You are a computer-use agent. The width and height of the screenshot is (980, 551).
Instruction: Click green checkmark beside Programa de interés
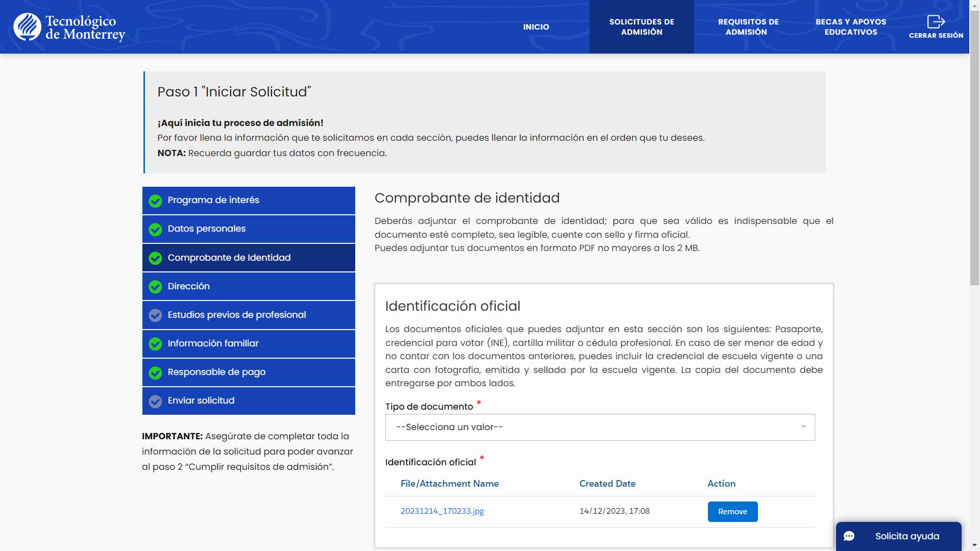pyautogui.click(x=155, y=201)
